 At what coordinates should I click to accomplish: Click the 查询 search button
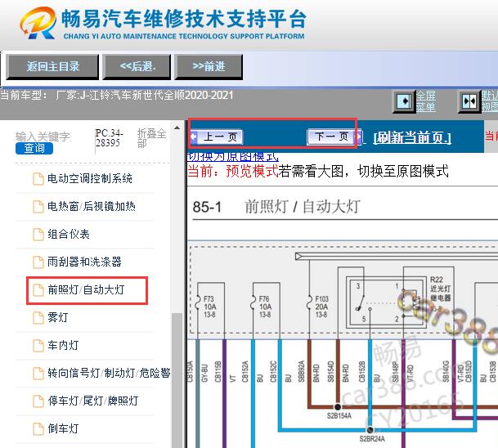[x=34, y=148]
